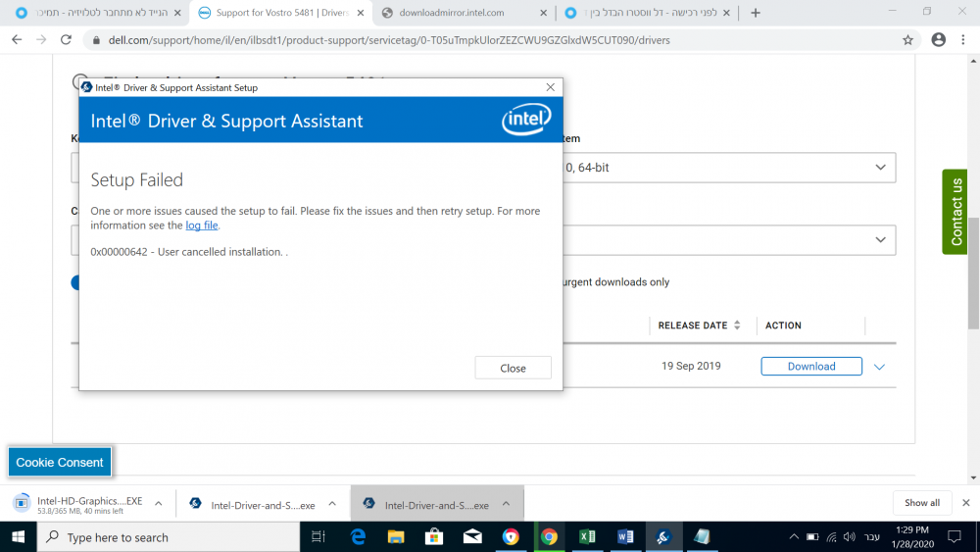
Task: Open the Chrome profile account icon
Action: click(x=938, y=39)
